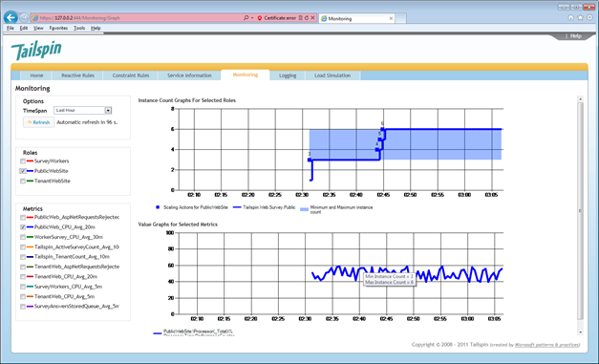This screenshot has height=364, width=599.
Task: Click the search magnifier in address bar
Action: coord(246,17)
